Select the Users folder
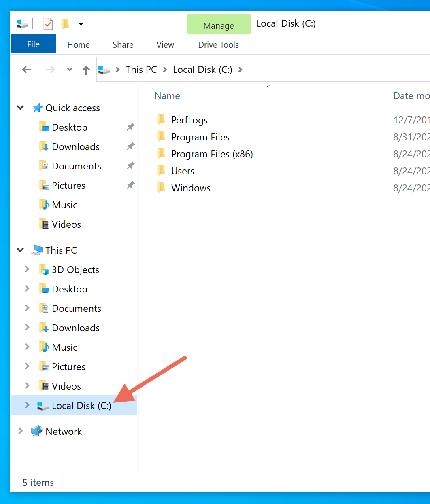This screenshot has height=504, width=430. (x=183, y=171)
